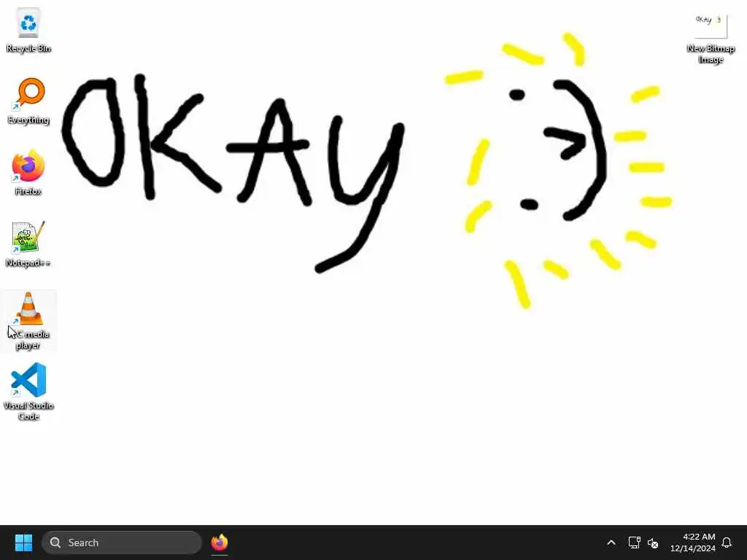Viewport: 747px width, 560px height.
Task: Select the VLC media player shortcut
Action: point(28,321)
